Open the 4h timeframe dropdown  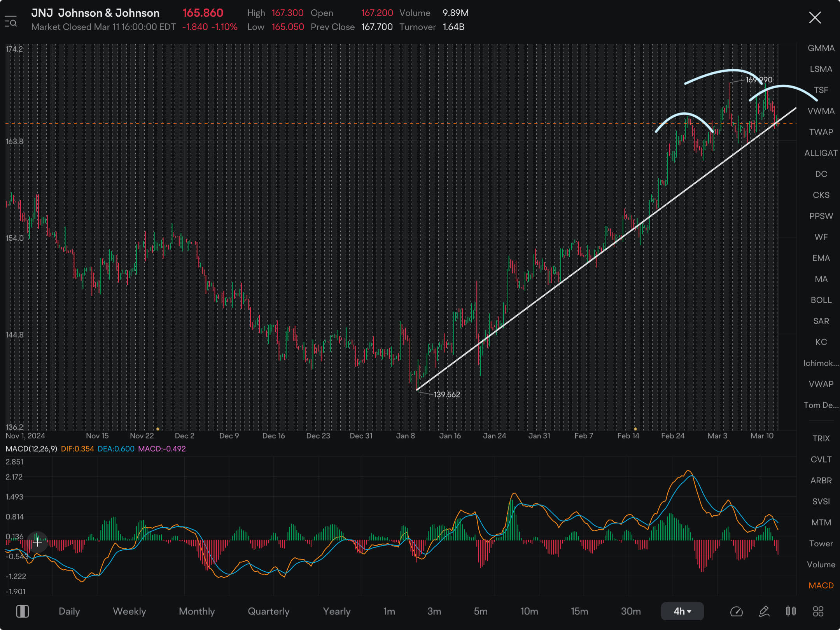(x=682, y=611)
